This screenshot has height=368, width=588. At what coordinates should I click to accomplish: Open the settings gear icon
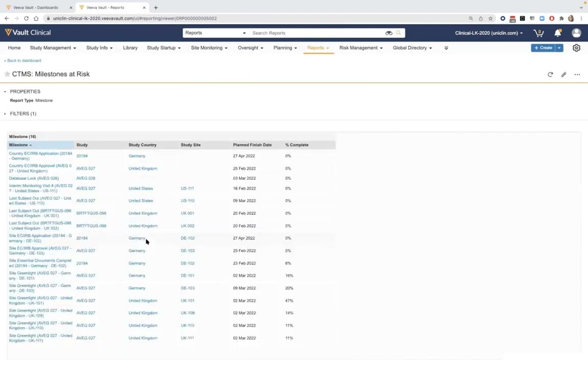576,48
